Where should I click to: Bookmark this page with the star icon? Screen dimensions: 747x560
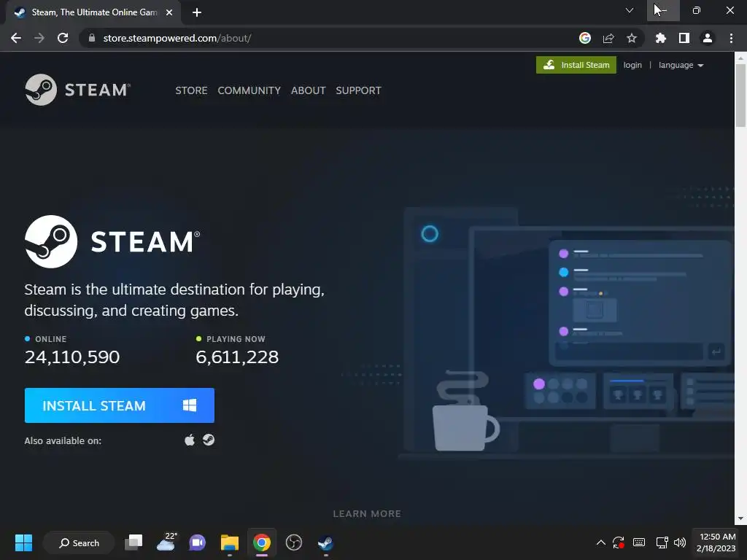coord(632,38)
